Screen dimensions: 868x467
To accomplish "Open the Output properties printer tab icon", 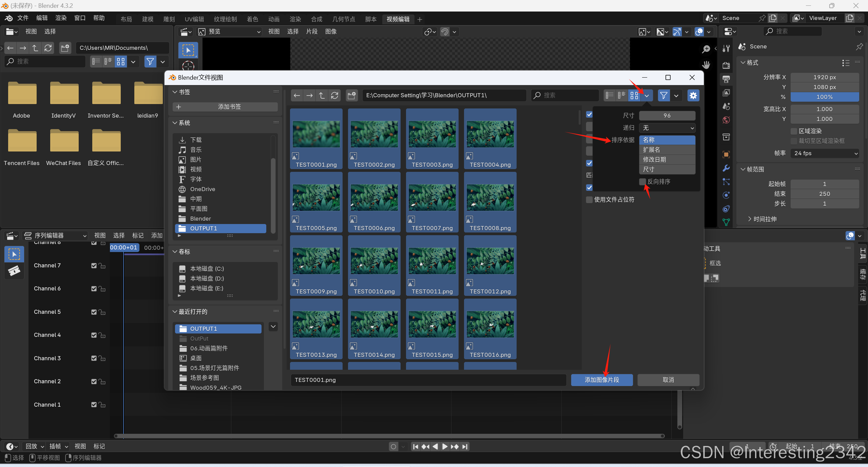I will (726, 79).
